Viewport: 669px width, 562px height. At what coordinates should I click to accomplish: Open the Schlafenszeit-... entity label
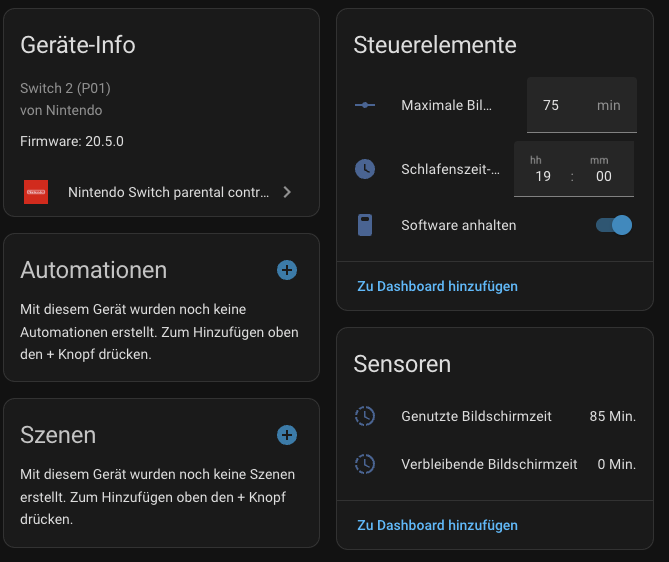tap(450, 169)
